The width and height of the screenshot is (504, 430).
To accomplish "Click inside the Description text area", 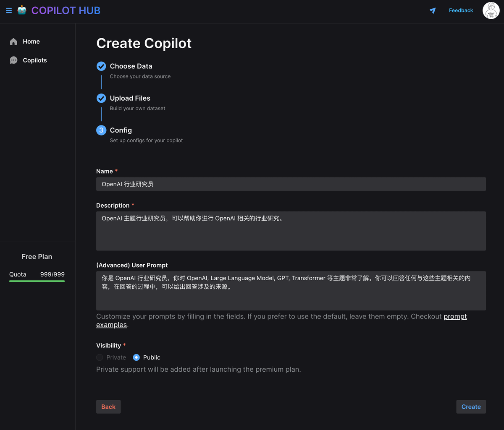I will tap(291, 231).
